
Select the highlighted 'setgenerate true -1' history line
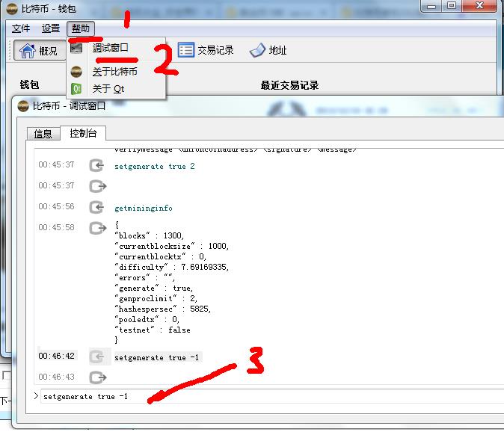156,357
